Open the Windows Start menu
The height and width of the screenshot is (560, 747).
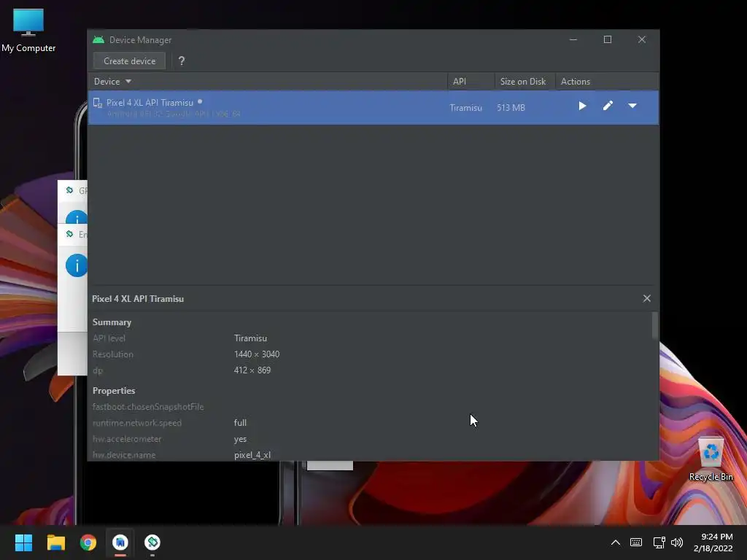tap(23, 542)
